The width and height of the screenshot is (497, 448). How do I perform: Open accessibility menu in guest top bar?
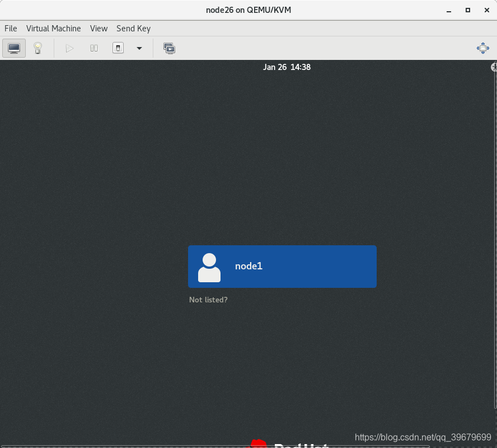pos(494,67)
